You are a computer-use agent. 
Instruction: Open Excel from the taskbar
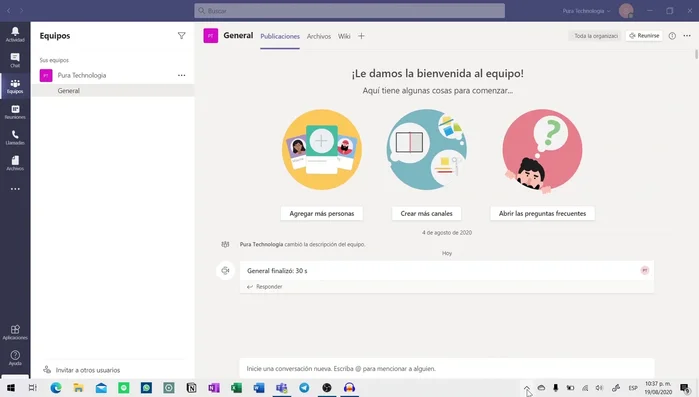[237, 388]
